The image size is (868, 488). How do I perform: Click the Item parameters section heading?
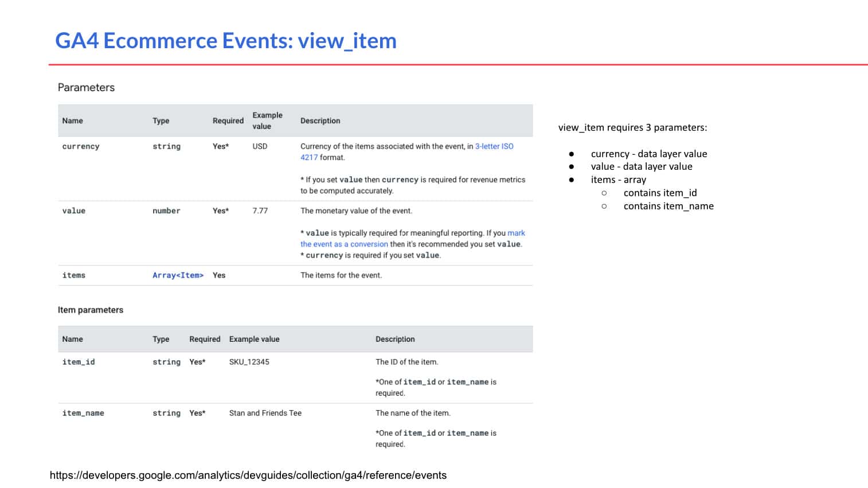(90, 310)
